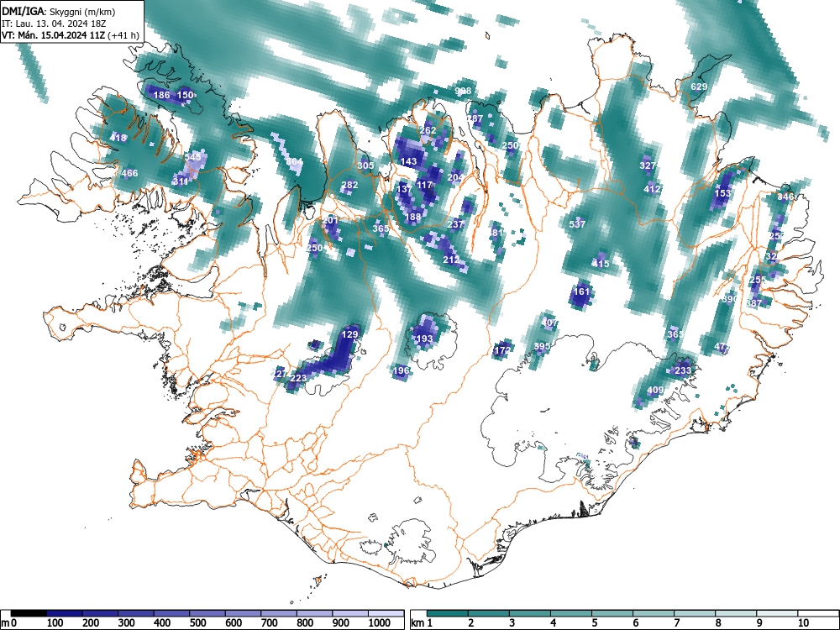840x630 pixels.
Task: Click the 10 label on the km legend
Action: point(802,623)
